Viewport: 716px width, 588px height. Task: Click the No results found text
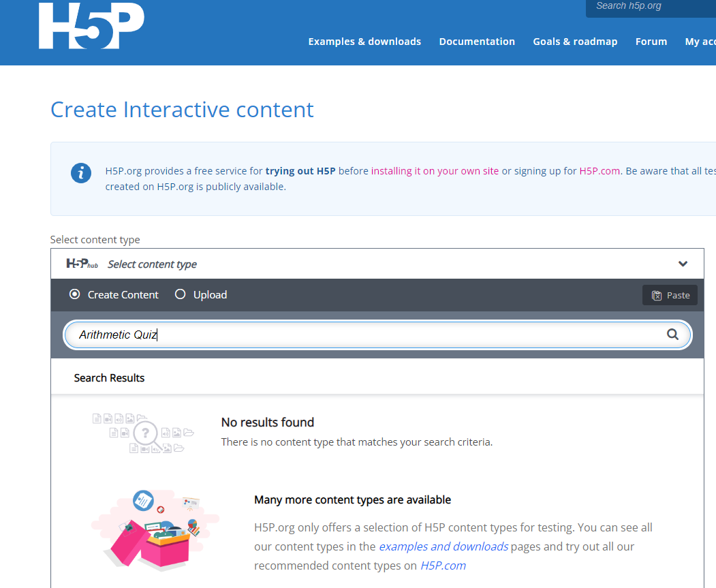click(x=268, y=422)
